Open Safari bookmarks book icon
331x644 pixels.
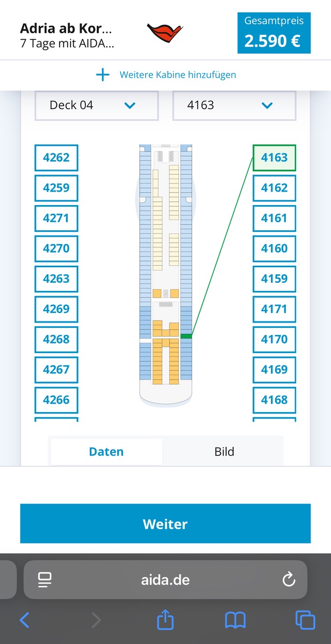(x=235, y=620)
